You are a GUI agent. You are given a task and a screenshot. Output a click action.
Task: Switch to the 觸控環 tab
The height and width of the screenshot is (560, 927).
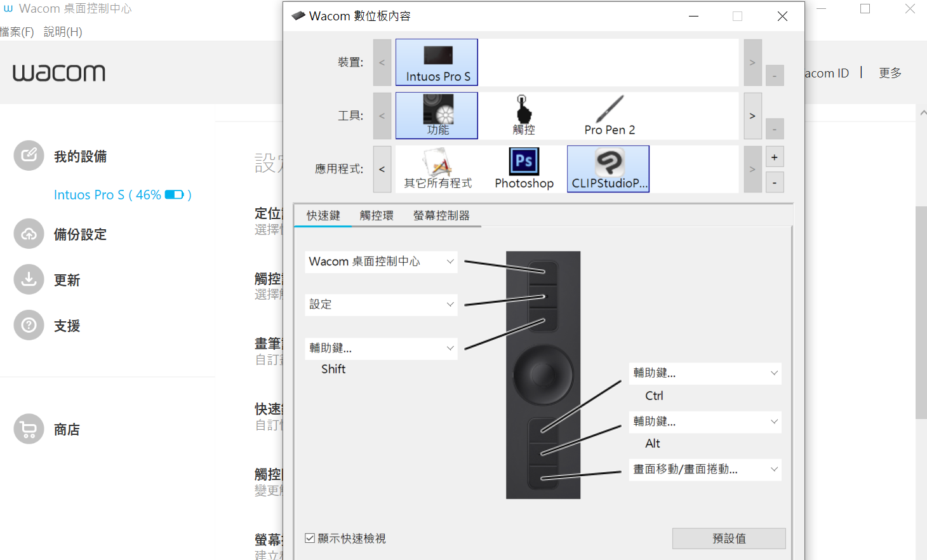tap(377, 216)
